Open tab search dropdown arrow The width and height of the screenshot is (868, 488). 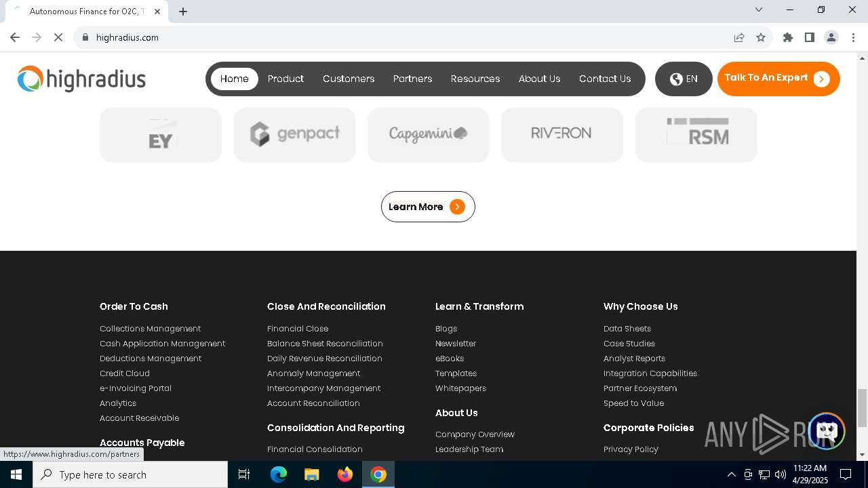coord(759,9)
